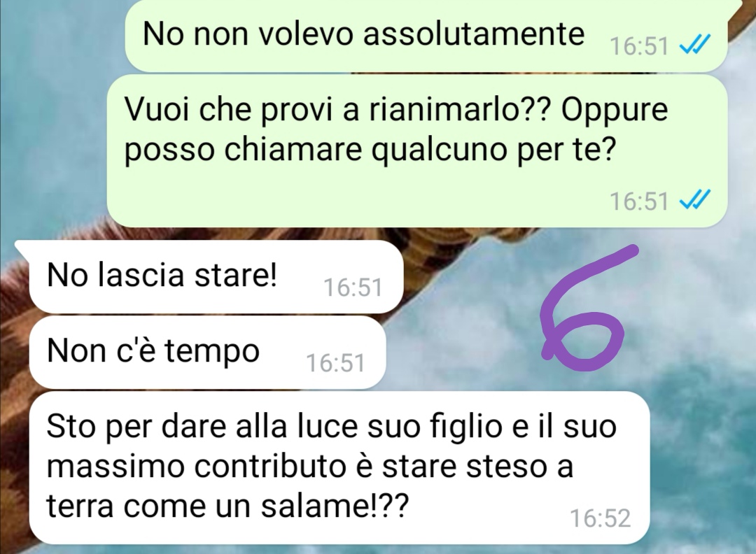The height and width of the screenshot is (554, 756).
Task: Select the "Vuoi che provi a rianimarlo??" message
Action: pyautogui.click(x=417, y=151)
